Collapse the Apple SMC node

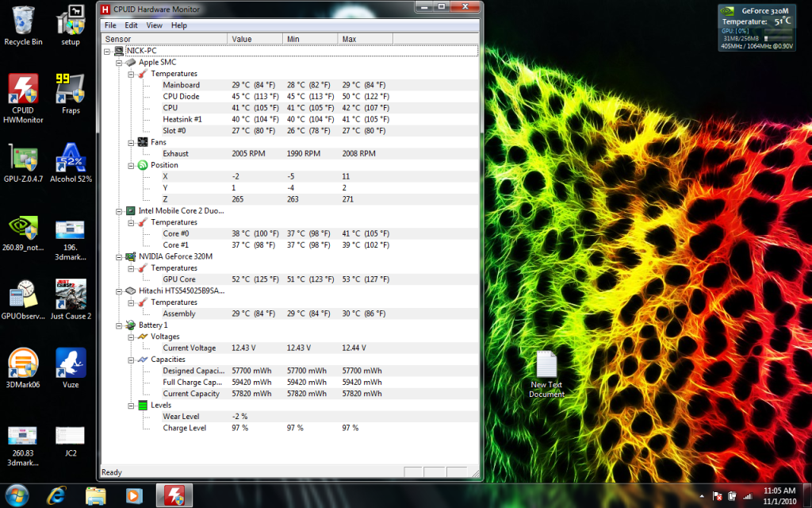pos(119,63)
